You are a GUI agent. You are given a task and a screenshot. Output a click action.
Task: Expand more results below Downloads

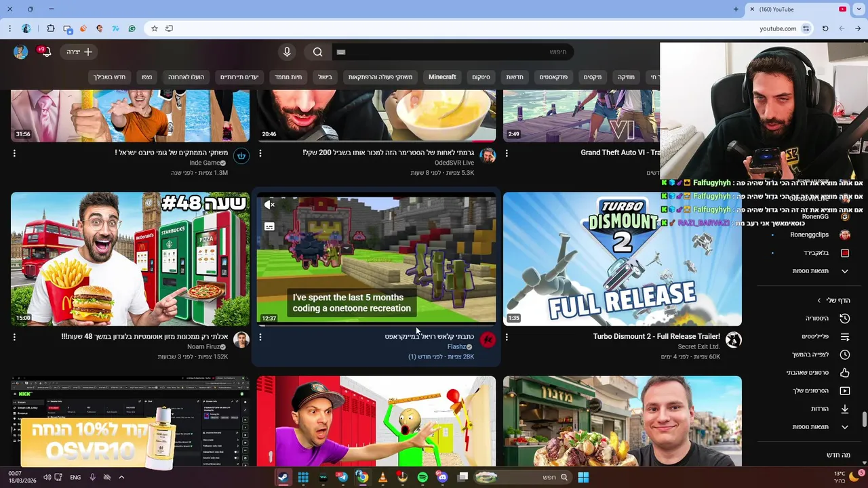pyautogui.click(x=845, y=427)
